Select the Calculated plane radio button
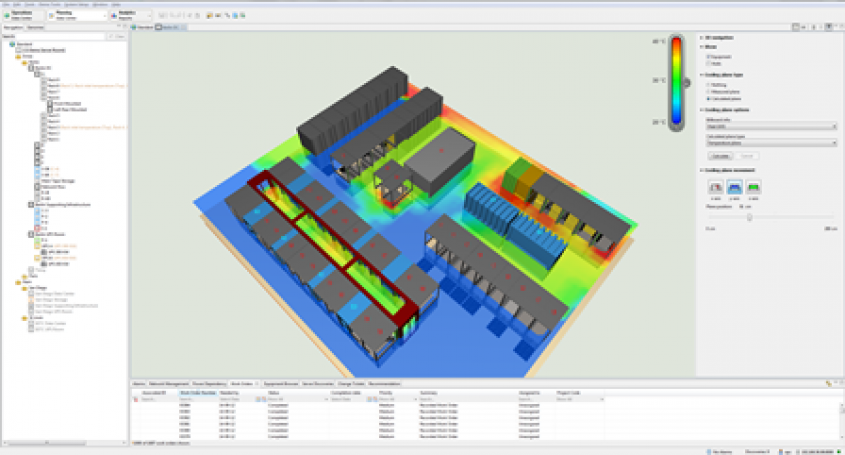 (x=709, y=99)
